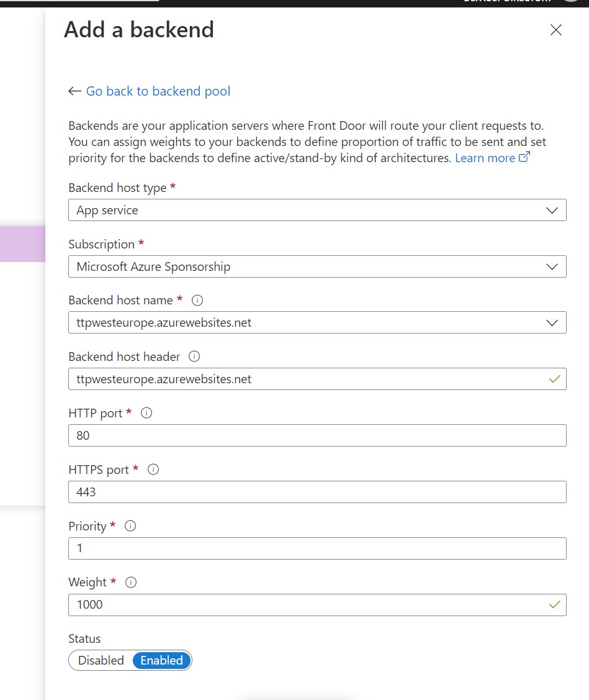Set Status toggle to Disabled

[x=101, y=660]
